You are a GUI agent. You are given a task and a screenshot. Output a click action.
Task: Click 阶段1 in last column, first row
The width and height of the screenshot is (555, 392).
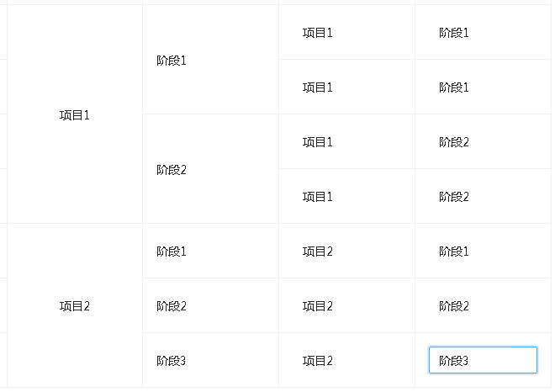point(454,33)
